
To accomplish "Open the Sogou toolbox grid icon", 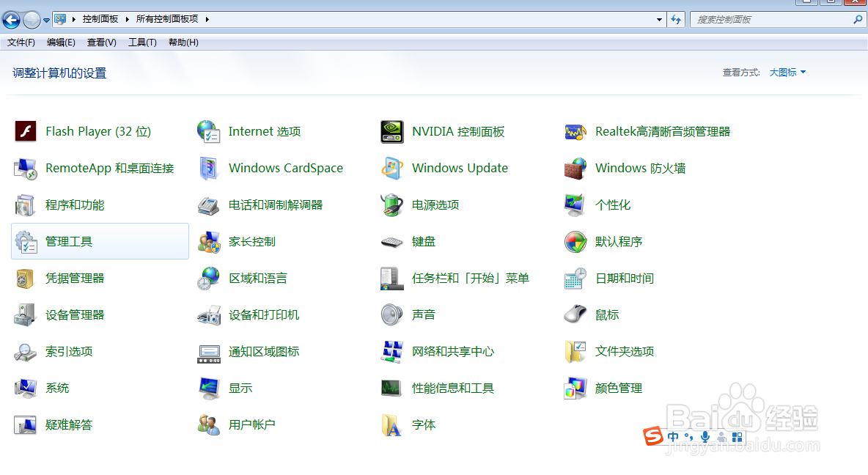I will 737,438.
